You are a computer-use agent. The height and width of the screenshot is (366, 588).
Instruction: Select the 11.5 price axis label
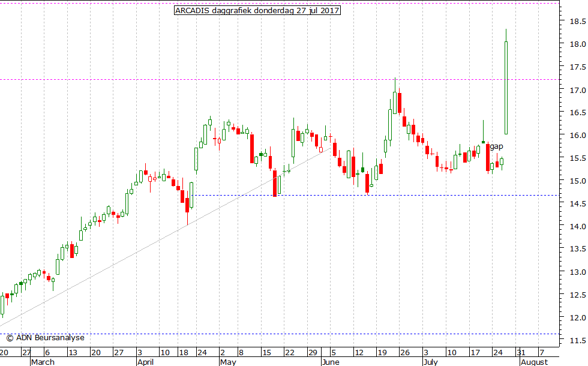(x=578, y=341)
